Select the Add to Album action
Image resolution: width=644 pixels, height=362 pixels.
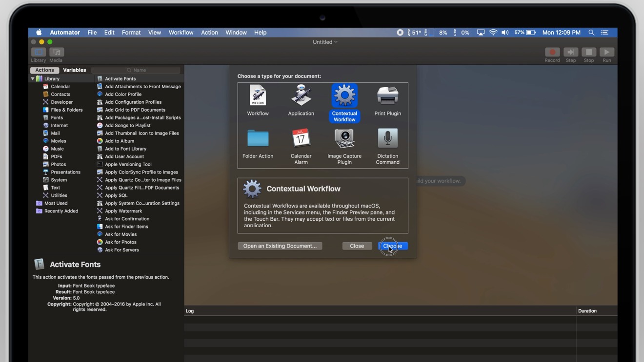120,141
